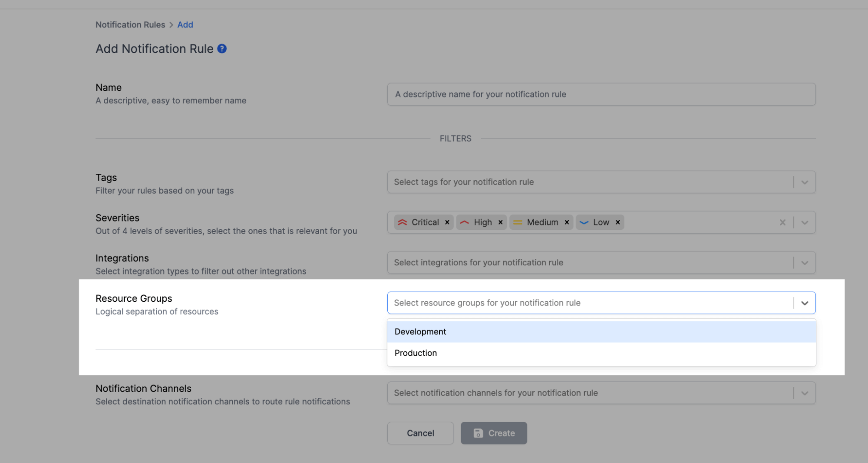Type in the rule name field
This screenshot has height=463, width=868.
coord(601,94)
